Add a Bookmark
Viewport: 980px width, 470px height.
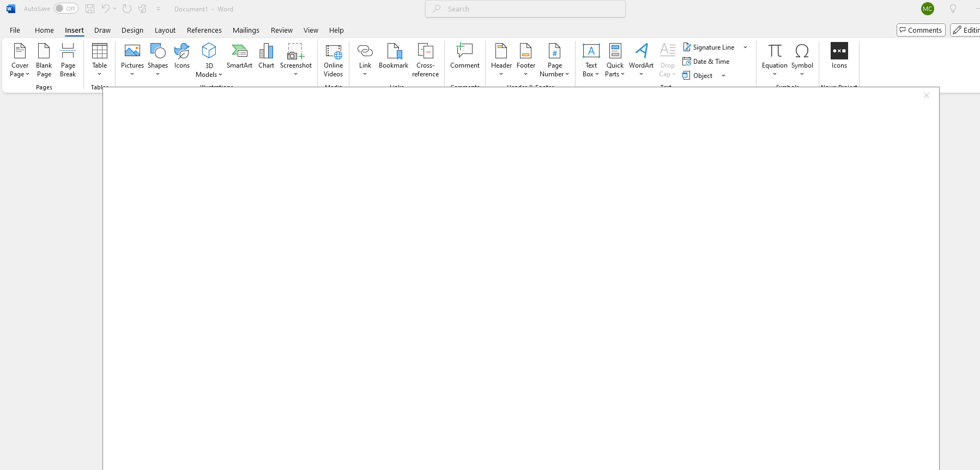pos(394,56)
